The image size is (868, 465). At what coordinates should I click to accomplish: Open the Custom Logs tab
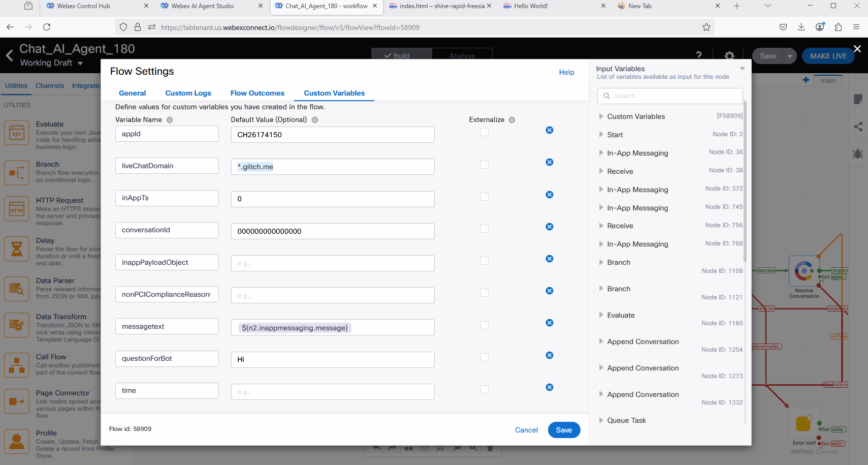[x=188, y=93]
